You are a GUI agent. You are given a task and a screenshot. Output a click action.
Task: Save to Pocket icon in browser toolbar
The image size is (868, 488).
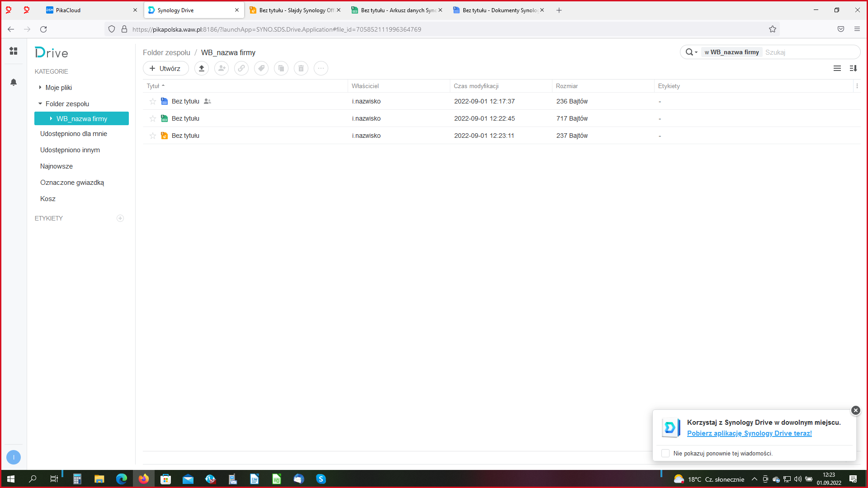coord(841,29)
